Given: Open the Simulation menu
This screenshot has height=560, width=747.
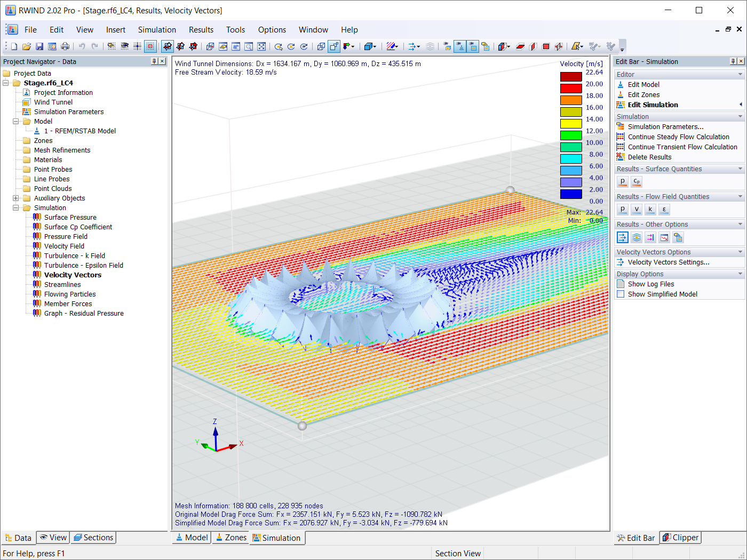Looking at the screenshot, I should [x=157, y=29].
